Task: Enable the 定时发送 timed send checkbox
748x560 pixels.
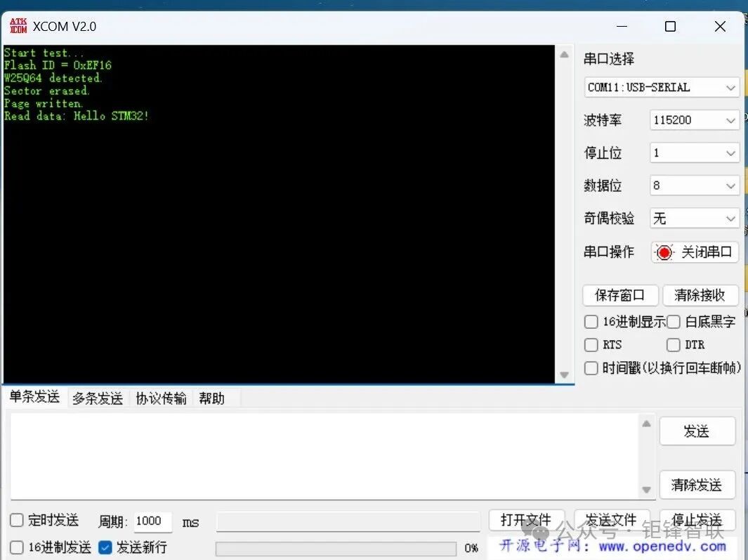Action: pyautogui.click(x=17, y=520)
